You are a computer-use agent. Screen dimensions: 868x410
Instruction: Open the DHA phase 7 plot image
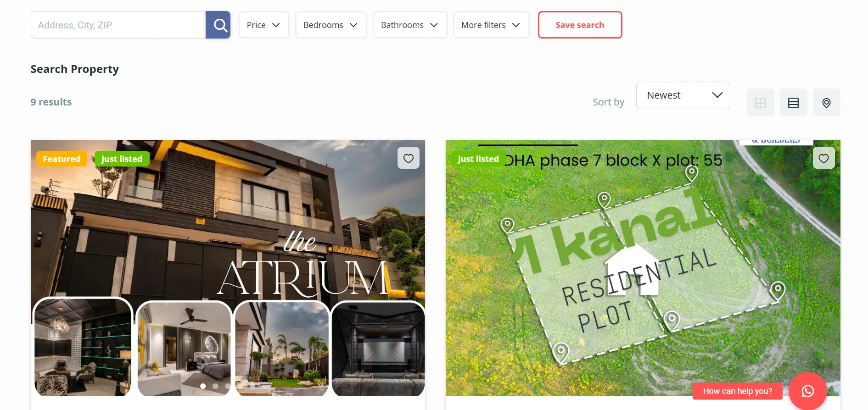click(x=643, y=268)
